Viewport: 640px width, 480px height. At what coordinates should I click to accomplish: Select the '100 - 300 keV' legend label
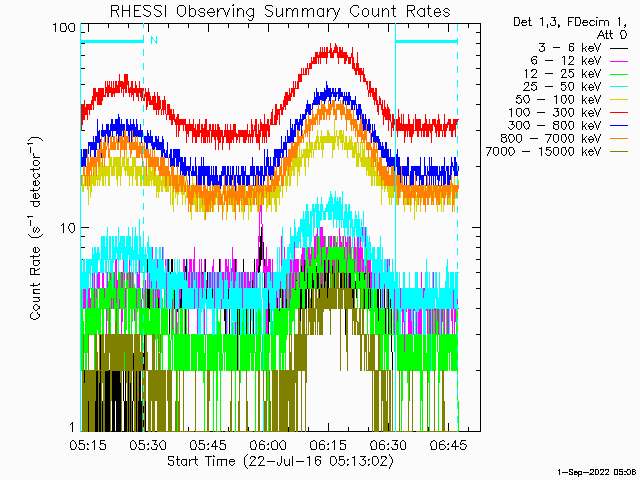point(555,113)
